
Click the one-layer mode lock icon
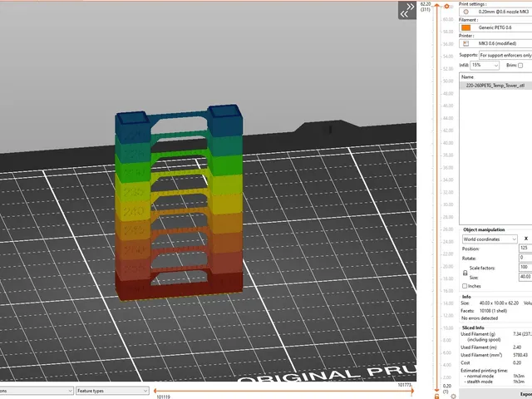coord(436,397)
